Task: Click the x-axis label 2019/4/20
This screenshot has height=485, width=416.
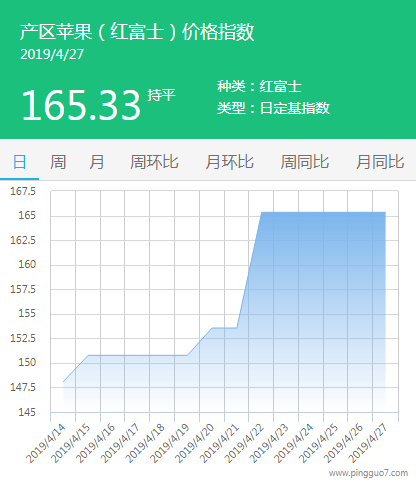Action: coord(195,443)
